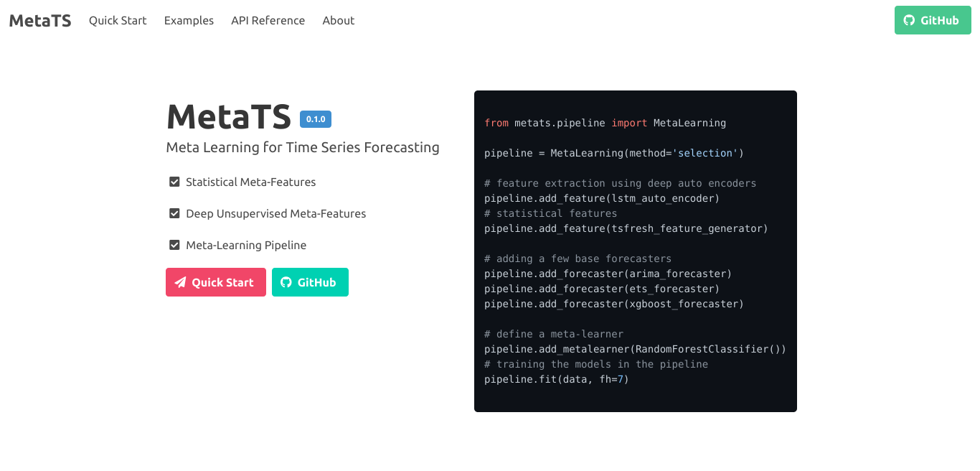Open Examples in the top navigation

[189, 20]
